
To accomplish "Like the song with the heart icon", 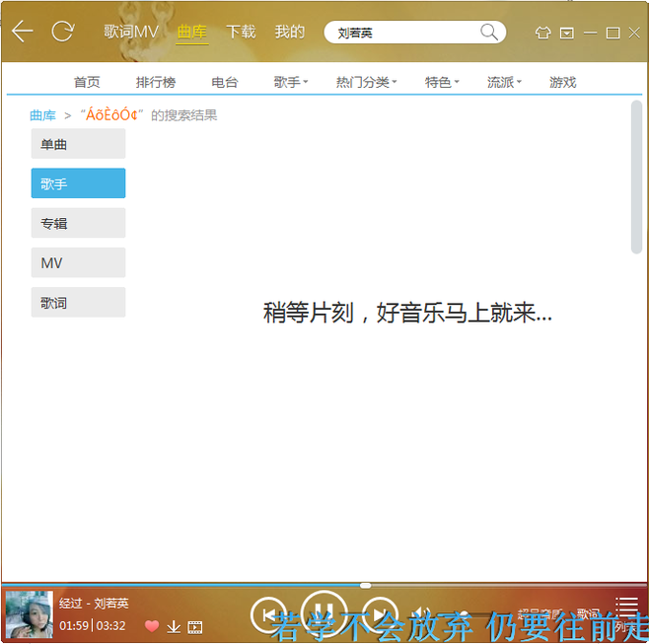I will [x=152, y=626].
